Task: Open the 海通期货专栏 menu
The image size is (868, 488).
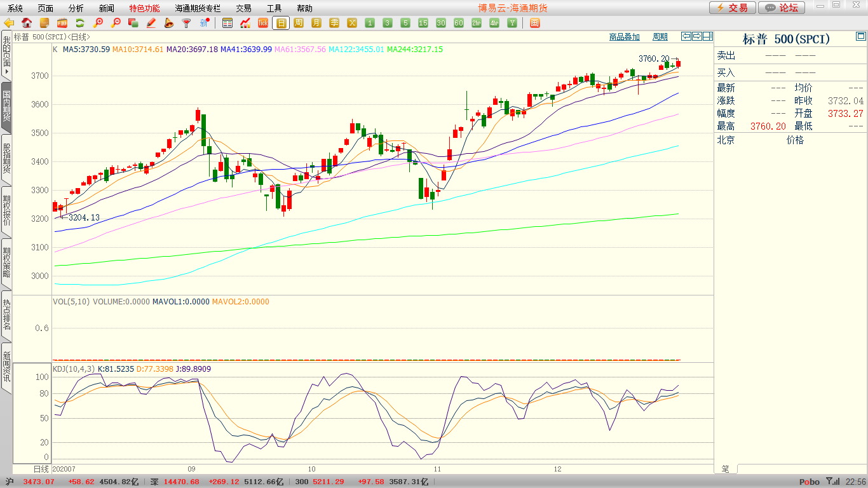Action: [198, 8]
